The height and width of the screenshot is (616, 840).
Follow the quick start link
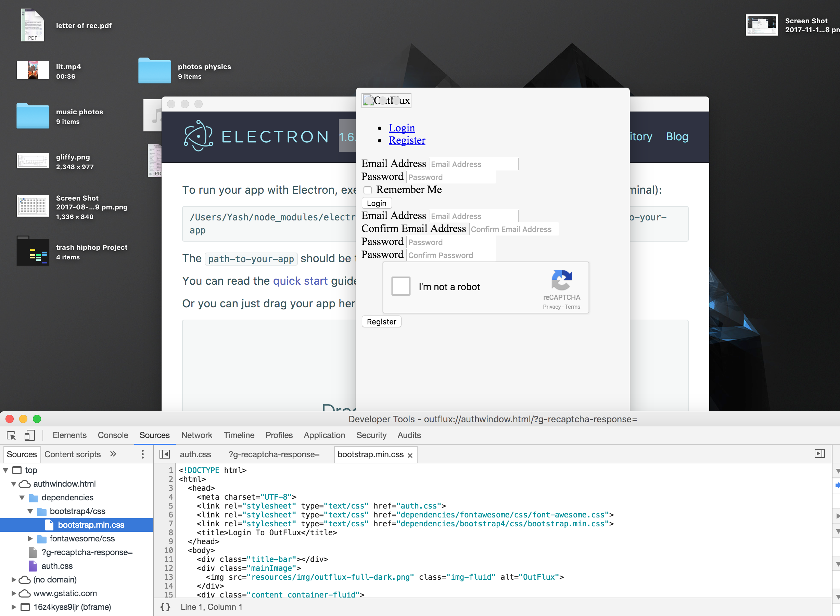coord(300,281)
